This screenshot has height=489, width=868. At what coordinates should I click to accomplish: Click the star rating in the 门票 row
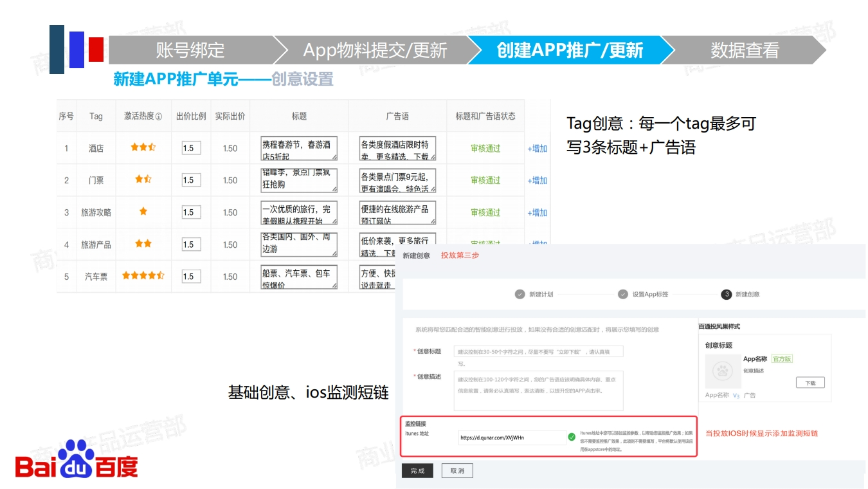click(x=143, y=180)
